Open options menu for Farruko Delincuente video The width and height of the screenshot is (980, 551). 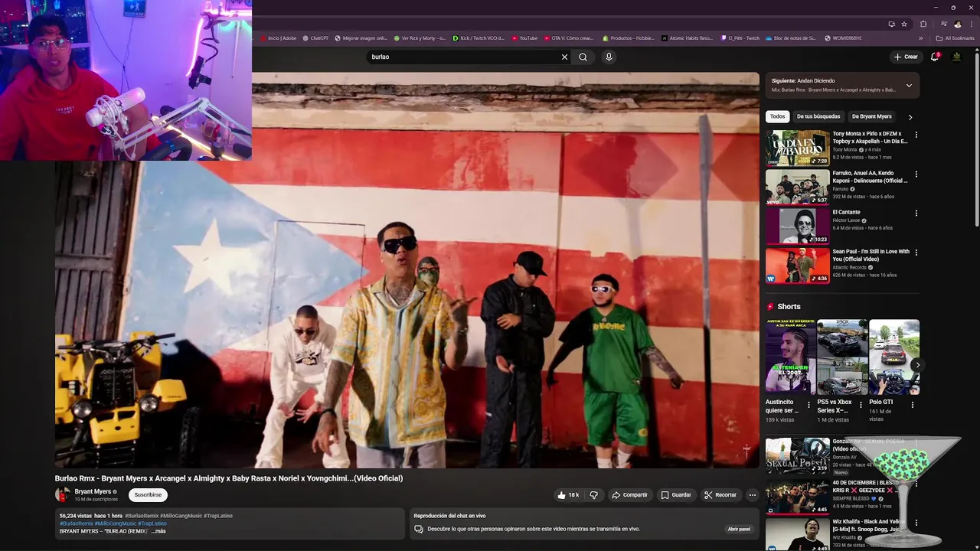(x=916, y=174)
